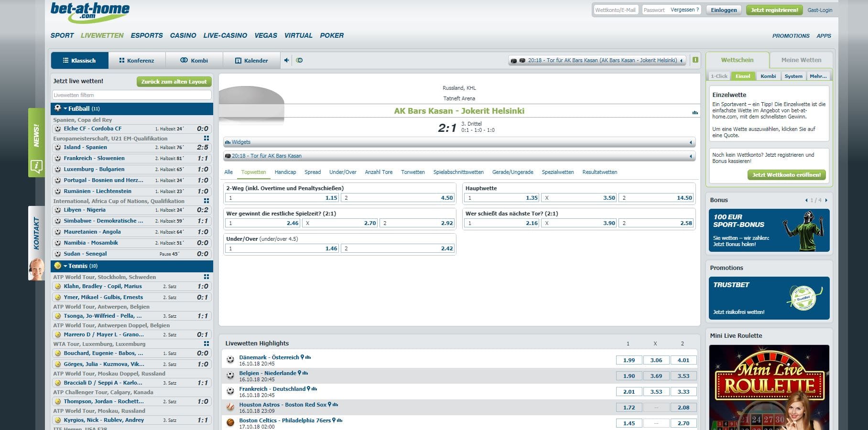Select the 1-Click bet mode
The height and width of the screenshot is (430, 868).
click(x=719, y=76)
